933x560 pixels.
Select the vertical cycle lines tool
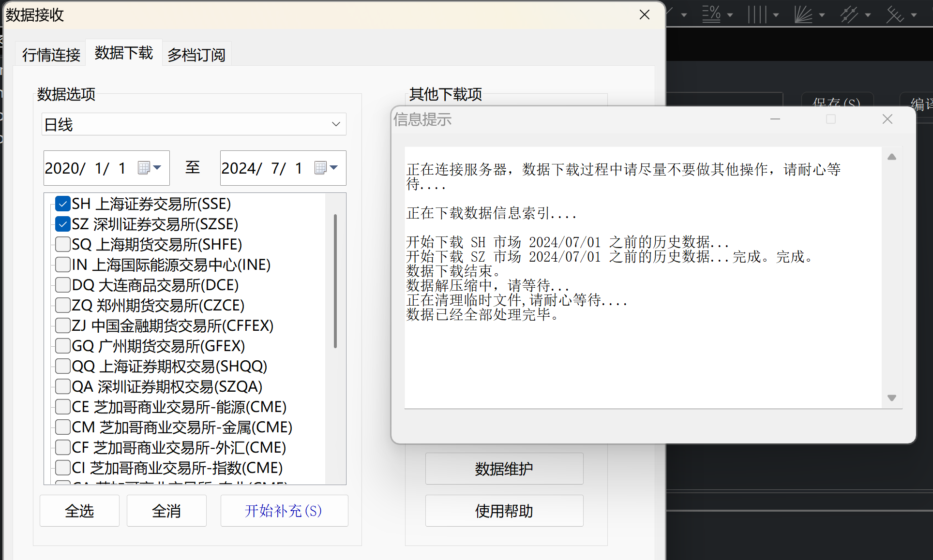757,15
